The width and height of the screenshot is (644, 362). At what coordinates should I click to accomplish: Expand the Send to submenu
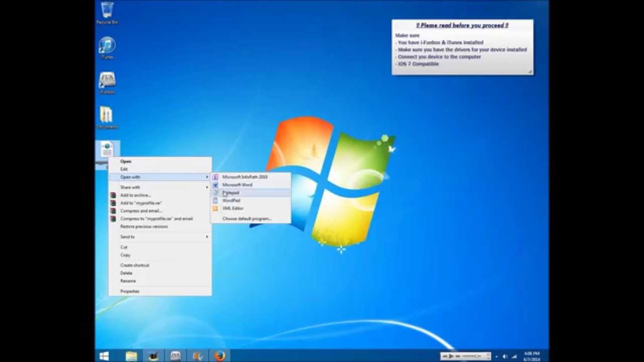[x=160, y=237]
